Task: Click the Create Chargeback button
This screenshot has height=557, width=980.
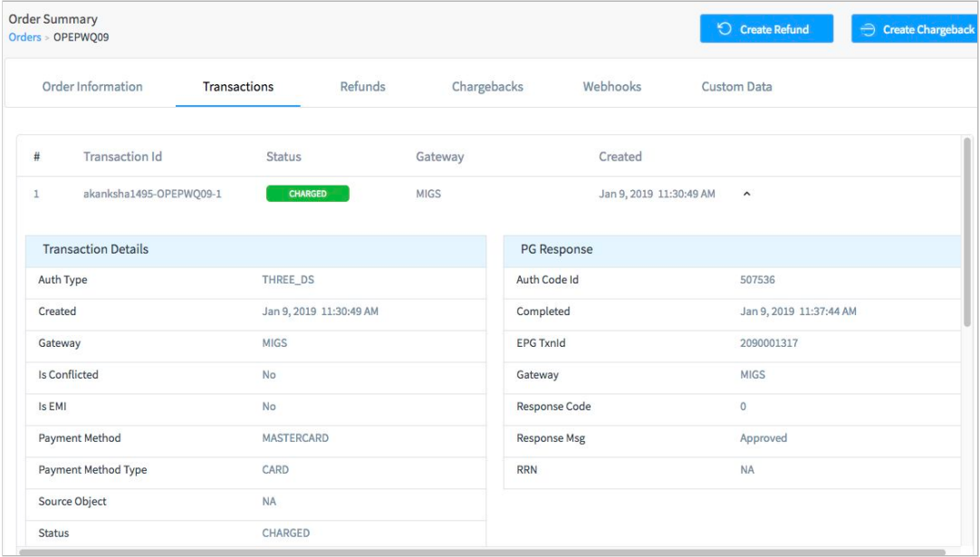Action: click(x=915, y=29)
